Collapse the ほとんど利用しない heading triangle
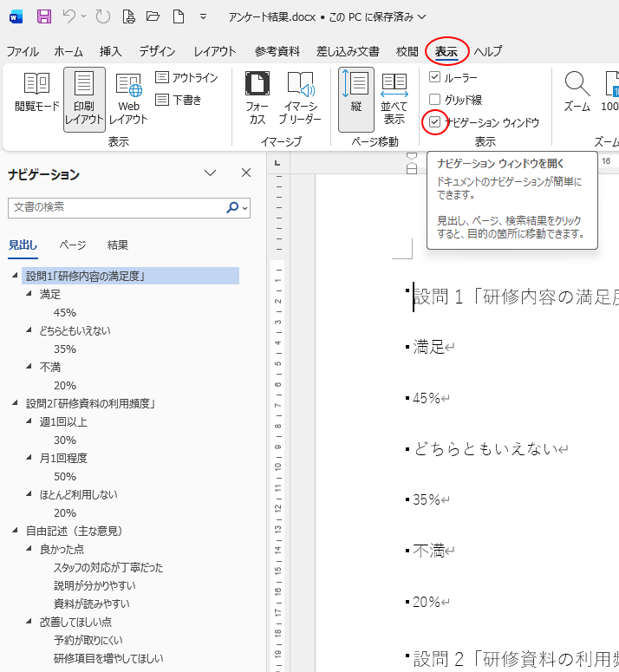The image size is (619, 672). [x=29, y=494]
